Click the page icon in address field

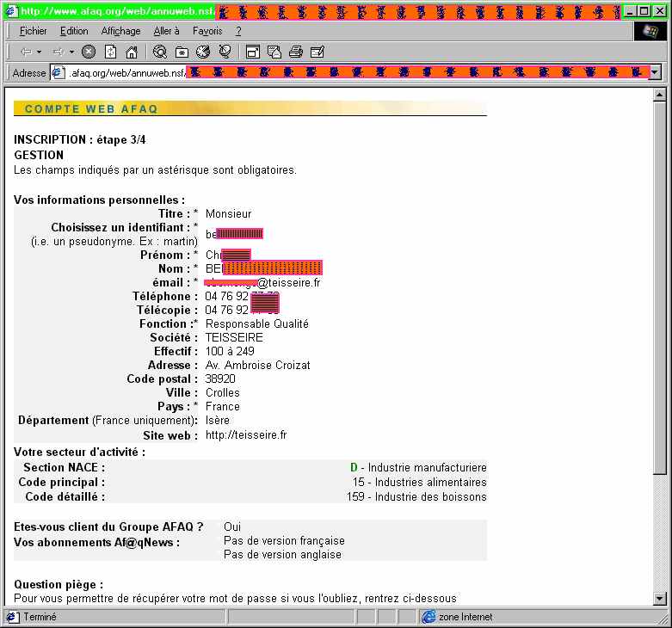coord(58,72)
